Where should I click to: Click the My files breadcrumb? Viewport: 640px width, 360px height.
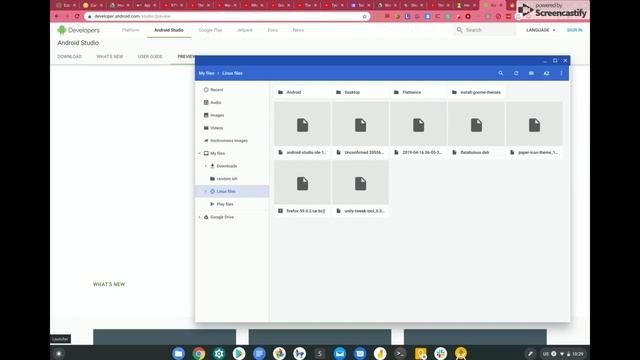(x=207, y=73)
